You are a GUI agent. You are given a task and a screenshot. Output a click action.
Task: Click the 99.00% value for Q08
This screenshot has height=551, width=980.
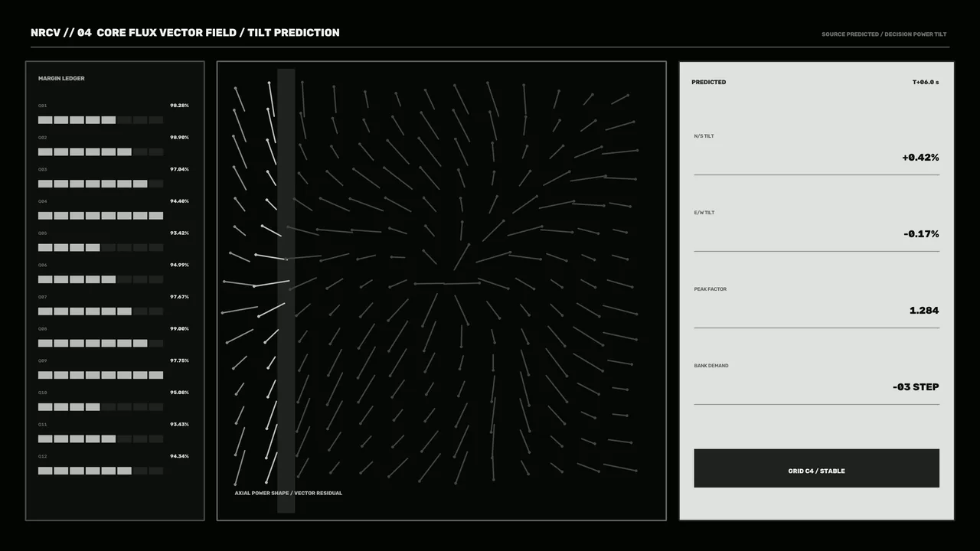pos(179,328)
